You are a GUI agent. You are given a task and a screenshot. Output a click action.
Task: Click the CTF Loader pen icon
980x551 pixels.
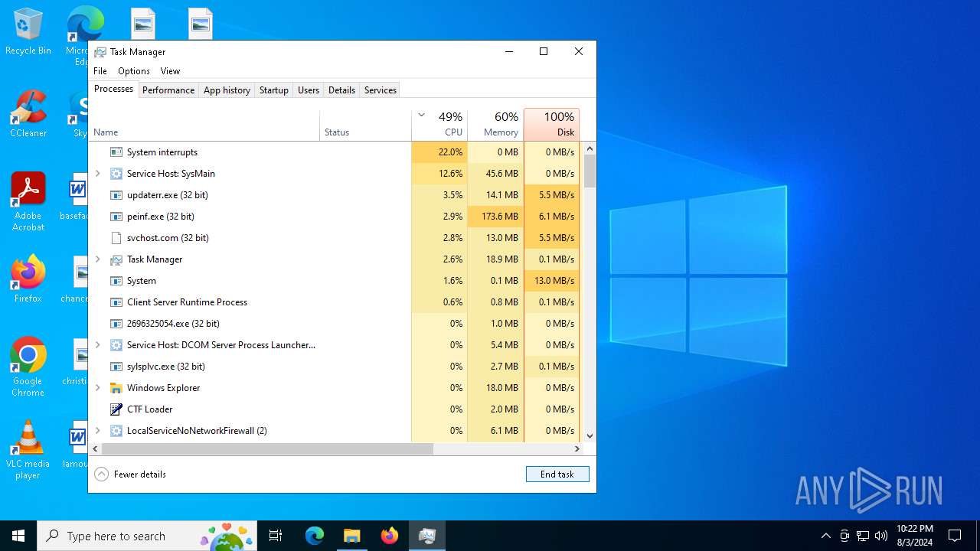116,409
